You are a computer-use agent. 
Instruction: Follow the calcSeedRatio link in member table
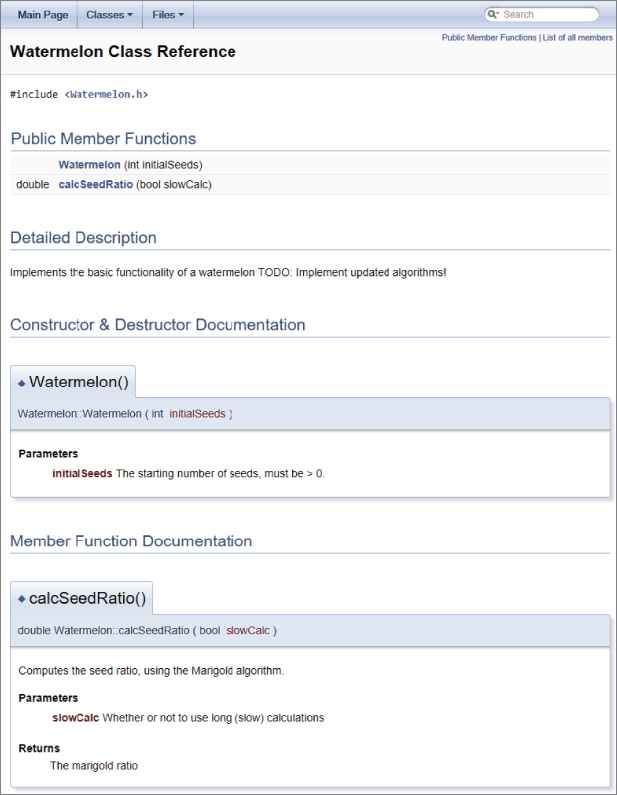(95, 185)
